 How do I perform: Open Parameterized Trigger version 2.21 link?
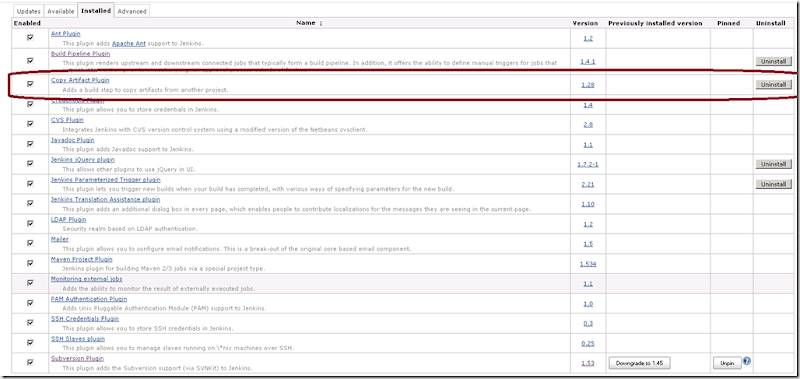click(588, 184)
